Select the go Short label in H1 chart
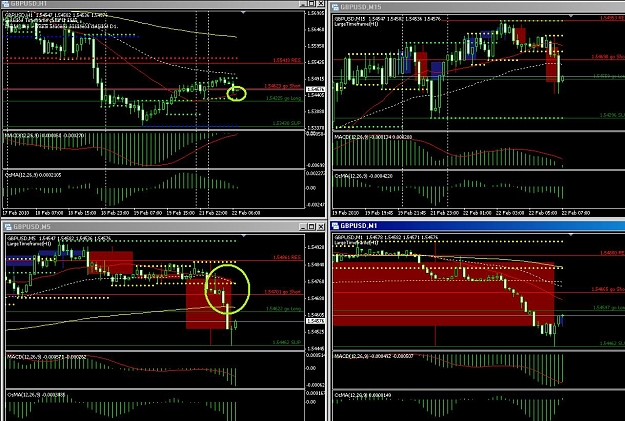The height and width of the screenshot is (421, 625). 283,86
